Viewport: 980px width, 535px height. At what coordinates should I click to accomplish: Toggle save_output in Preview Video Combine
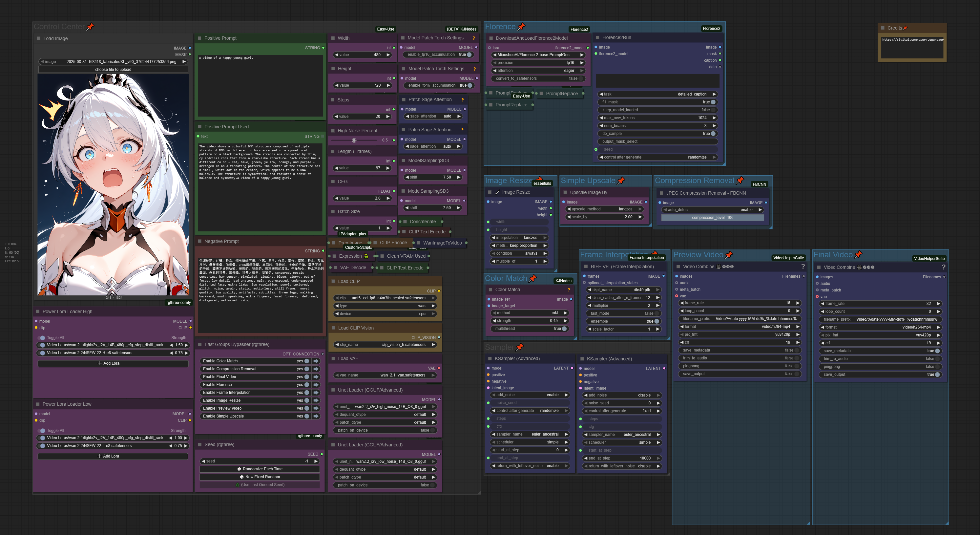click(796, 374)
